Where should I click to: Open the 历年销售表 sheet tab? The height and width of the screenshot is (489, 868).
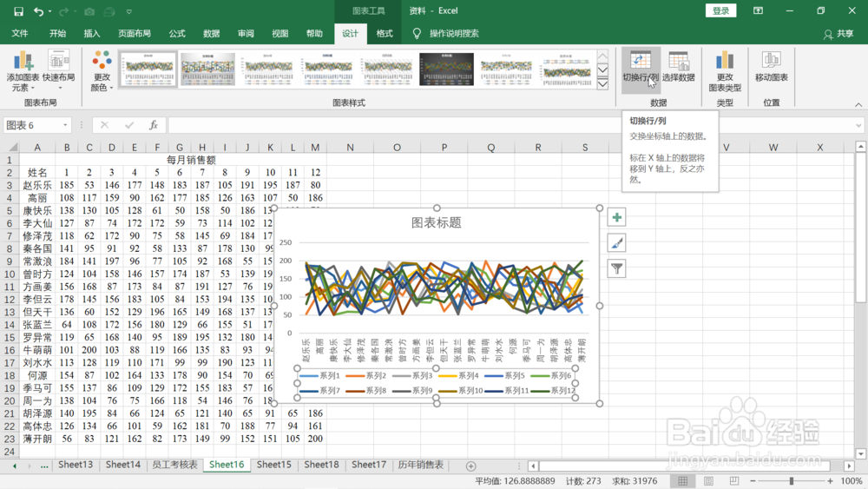click(421, 465)
